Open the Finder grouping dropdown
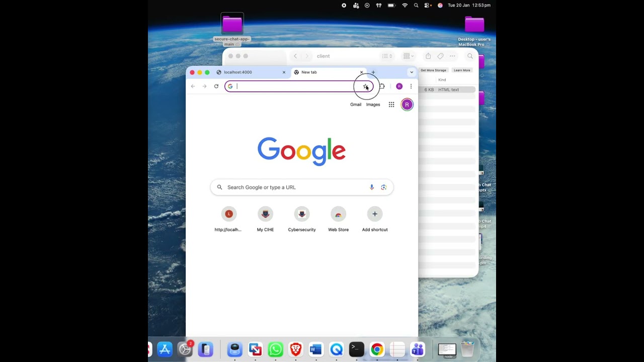This screenshot has height=362, width=644. (409, 56)
